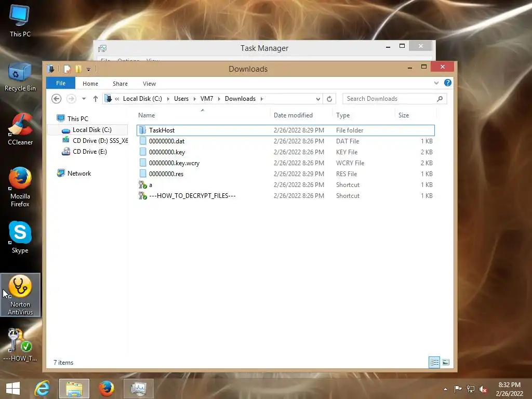The image size is (532, 399).
Task: Click Users in address breadcrumb
Action: (x=181, y=98)
